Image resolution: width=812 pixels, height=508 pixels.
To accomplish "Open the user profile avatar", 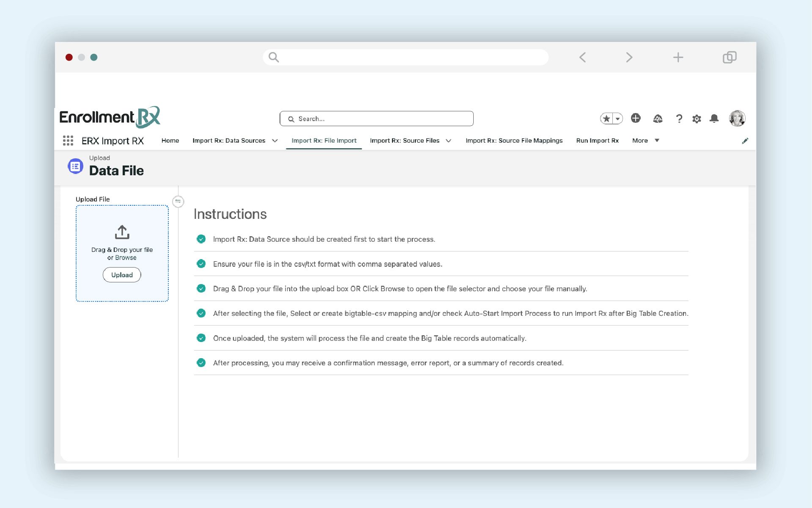I will 737,119.
